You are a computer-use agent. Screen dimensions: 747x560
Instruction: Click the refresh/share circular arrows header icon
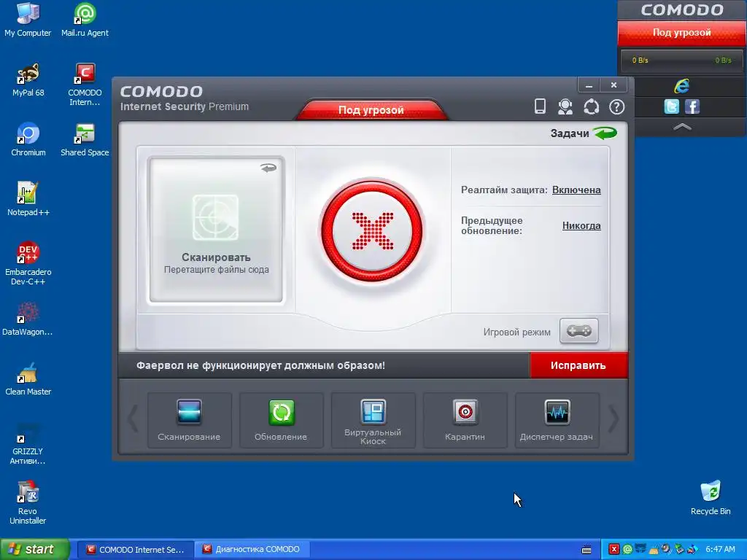pos(591,106)
